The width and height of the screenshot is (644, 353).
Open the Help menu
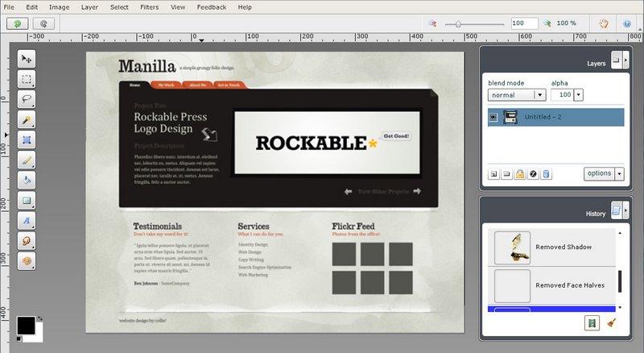pyautogui.click(x=245, y=7)
